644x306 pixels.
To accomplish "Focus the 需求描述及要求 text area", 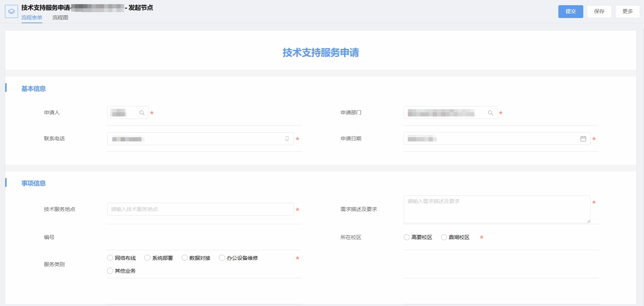I will tap(497, 209).
